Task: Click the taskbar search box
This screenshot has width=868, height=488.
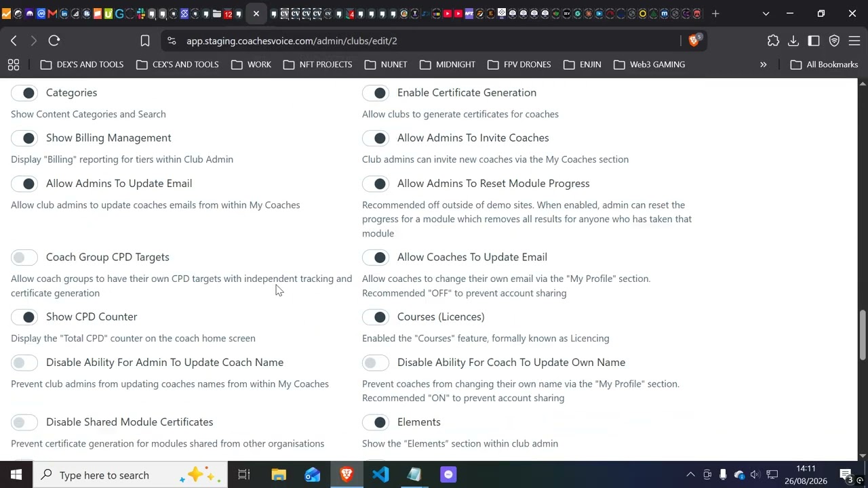Action: (131, 475)
